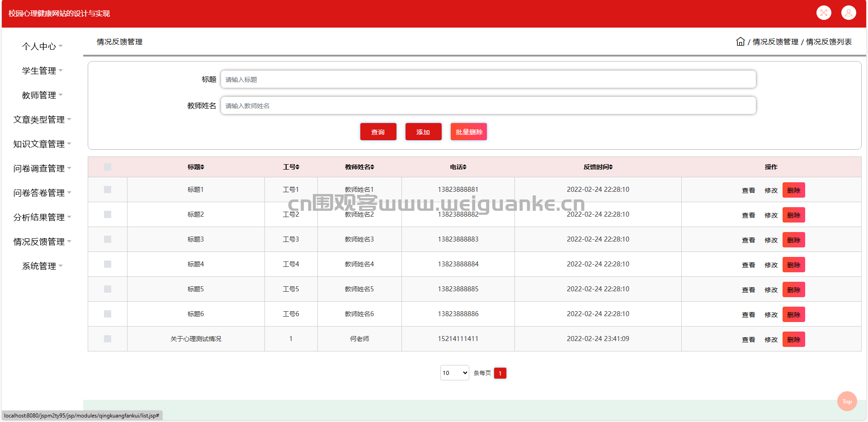Select cell 教师姓名3
This screenshot has height=422, width=868.
tap(359, 239)
